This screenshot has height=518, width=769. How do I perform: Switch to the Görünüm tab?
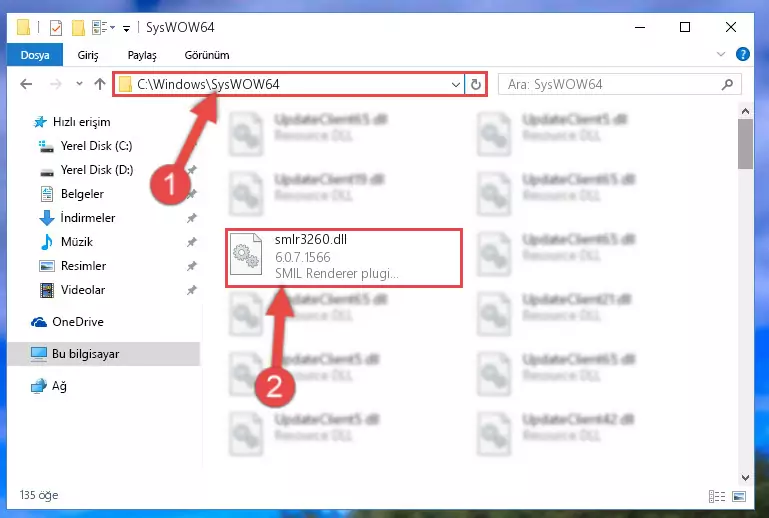pyautogui.click(x=206, y=55)
